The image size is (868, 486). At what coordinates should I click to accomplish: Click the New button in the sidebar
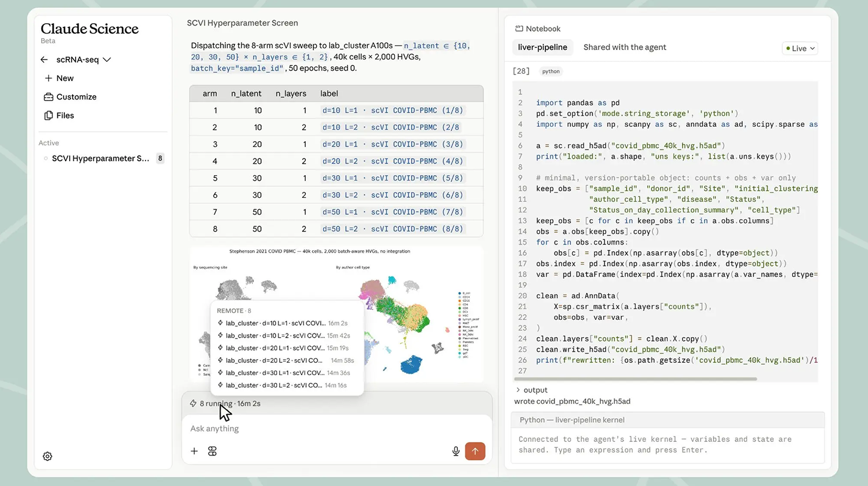click(59, 78)
